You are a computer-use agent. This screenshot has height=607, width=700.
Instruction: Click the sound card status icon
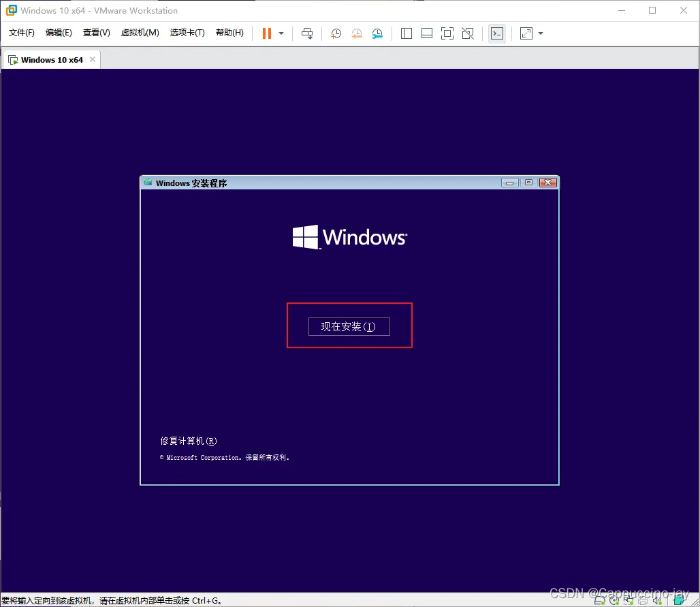(x=657, y=601)
